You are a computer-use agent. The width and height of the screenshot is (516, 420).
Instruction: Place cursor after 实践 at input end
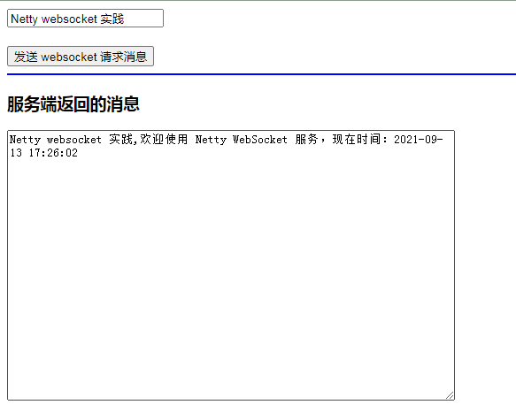click(x=125, y=19)
